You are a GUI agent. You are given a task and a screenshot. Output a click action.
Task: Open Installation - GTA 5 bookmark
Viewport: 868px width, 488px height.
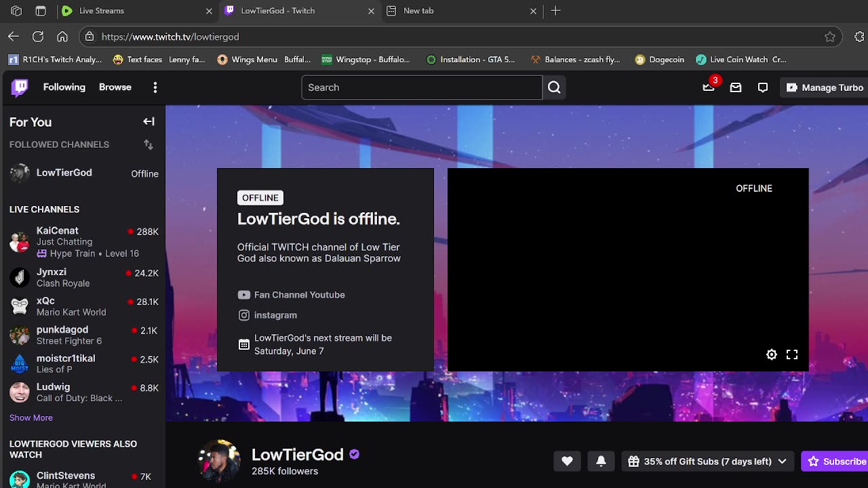[x=471, y=60]
